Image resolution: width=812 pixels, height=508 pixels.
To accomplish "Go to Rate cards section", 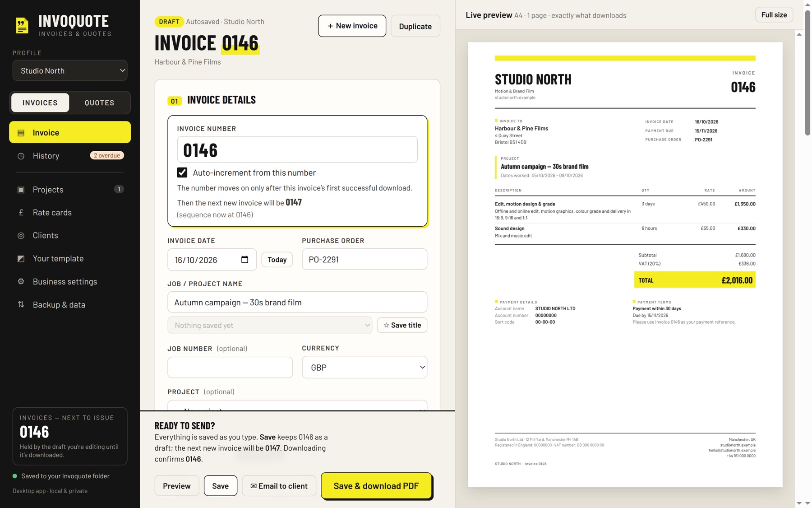I will 70,213.
